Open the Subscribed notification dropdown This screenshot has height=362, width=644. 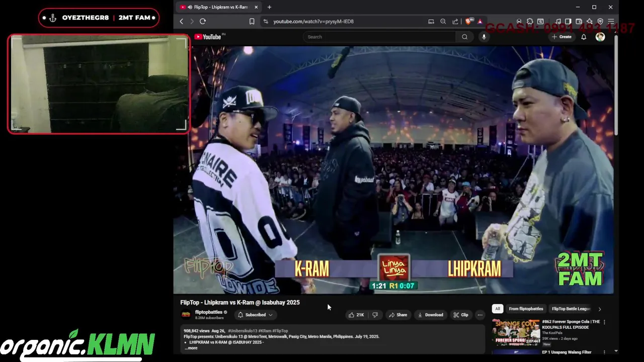(256, 315)
